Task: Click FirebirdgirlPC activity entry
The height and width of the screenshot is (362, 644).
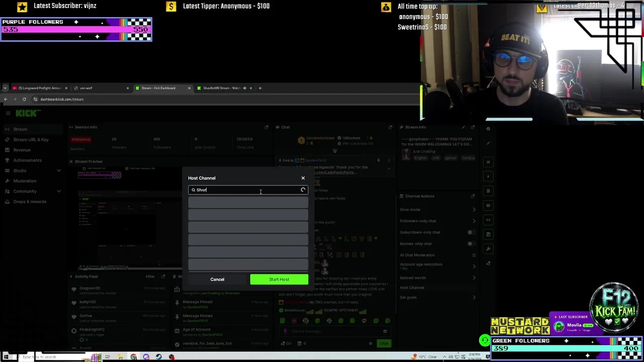Action: (x=92, y=330)
